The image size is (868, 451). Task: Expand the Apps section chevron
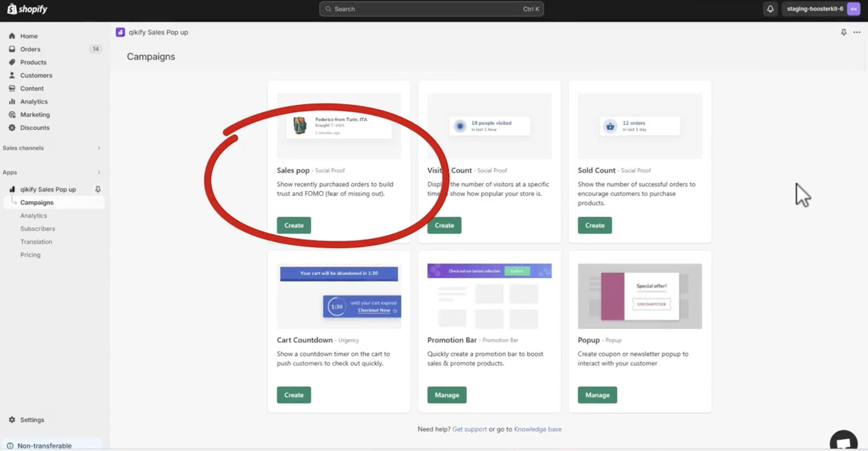click(99, 172)
